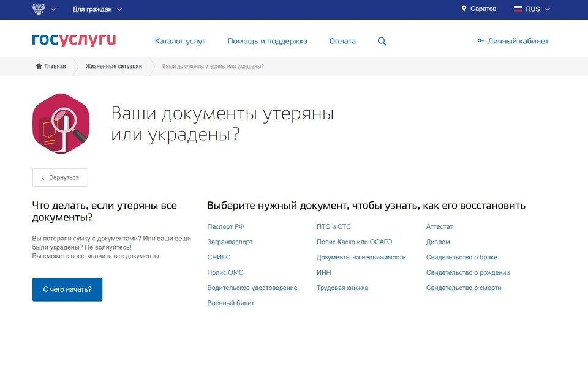
Task: Open the "Загранпаспорт" link
Action: point(230,242)
